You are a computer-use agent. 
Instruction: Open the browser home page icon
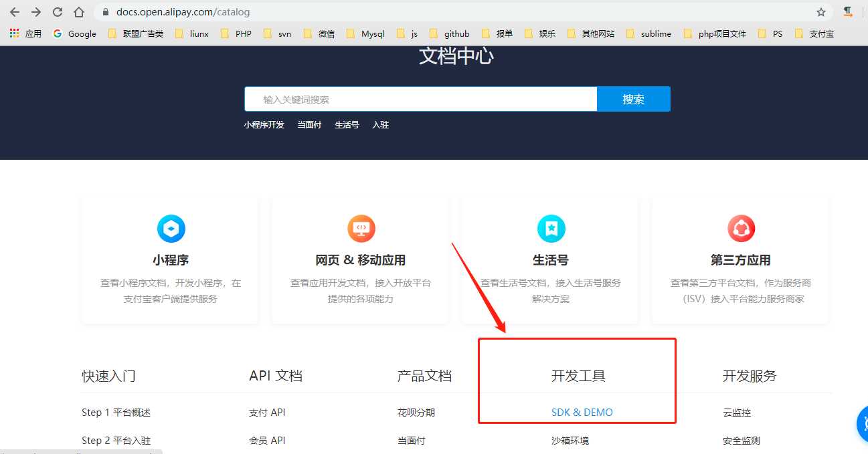pos(79,12)
